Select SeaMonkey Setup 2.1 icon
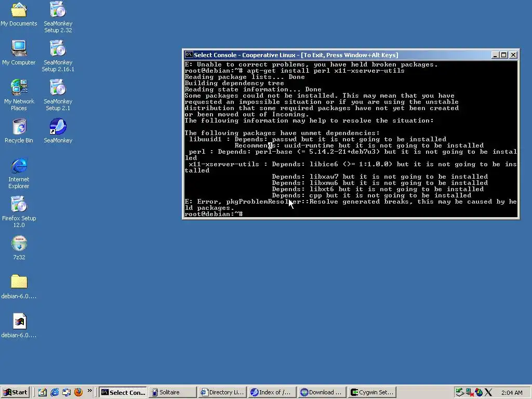This screenshot has height=399, width=532. (x=58, y=95)
